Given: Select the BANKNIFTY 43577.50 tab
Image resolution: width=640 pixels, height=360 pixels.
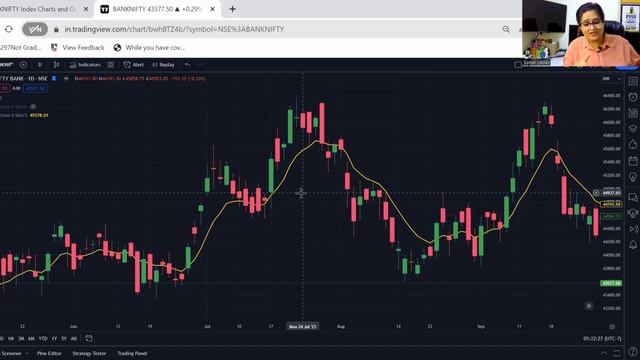Looking at the screenshot, I should 157,9.
